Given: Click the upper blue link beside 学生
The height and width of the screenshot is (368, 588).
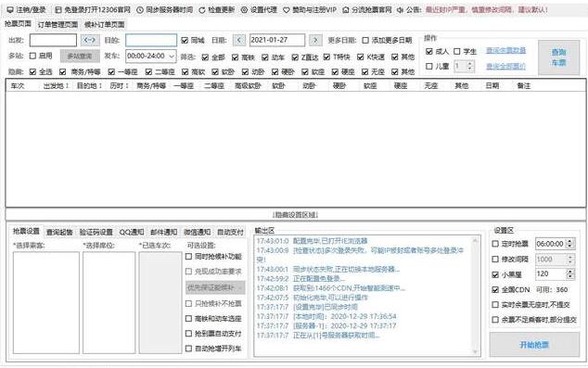Looking at the screenshot, I should click(x=505, y=51).
